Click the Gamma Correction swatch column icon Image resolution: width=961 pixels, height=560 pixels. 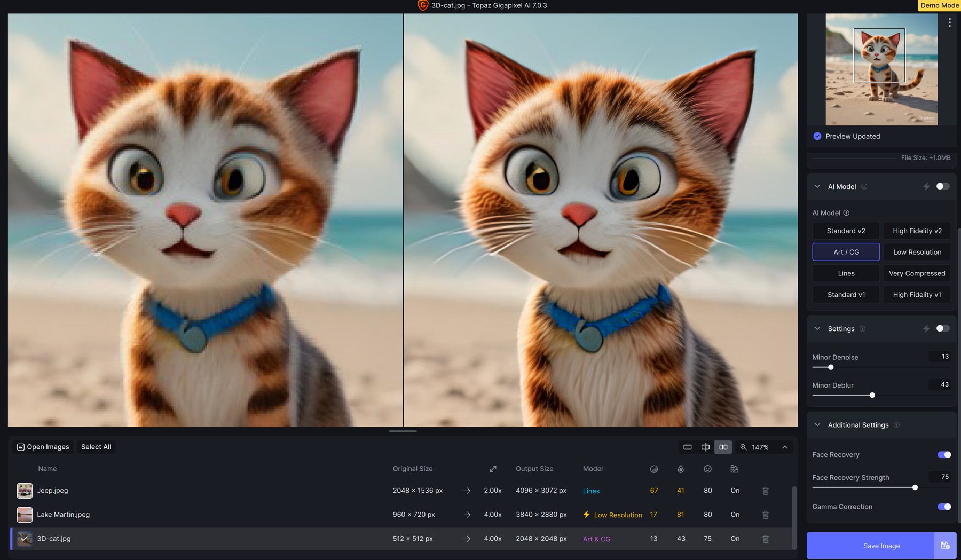[735, 469]
